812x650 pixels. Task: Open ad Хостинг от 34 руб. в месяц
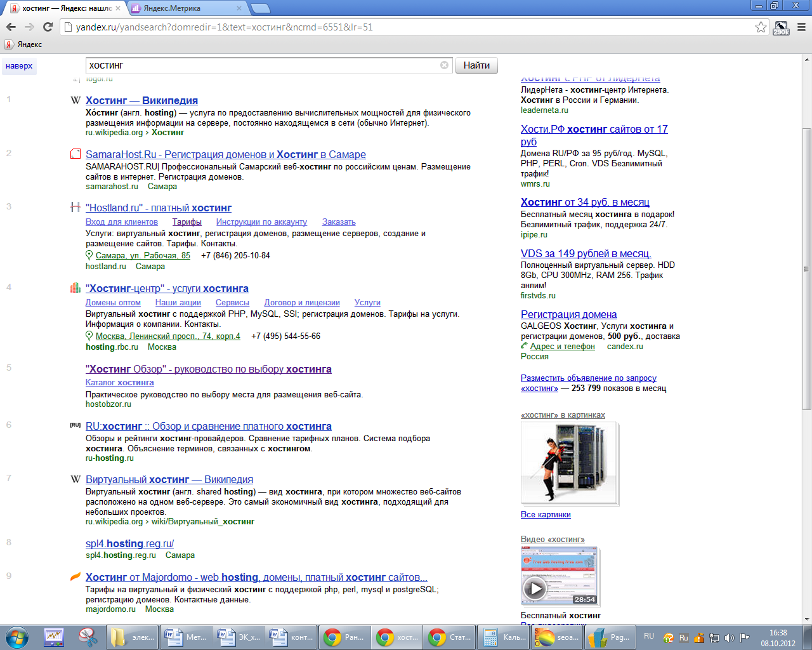585,202
